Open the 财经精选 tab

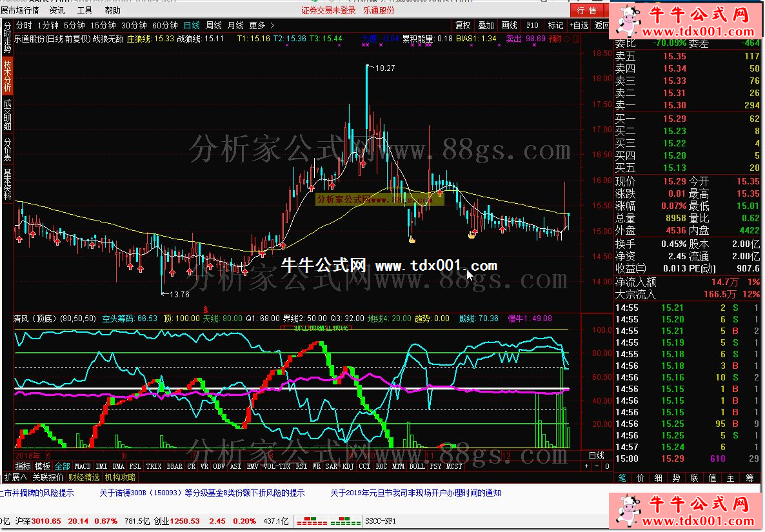[x=84, y=477]
